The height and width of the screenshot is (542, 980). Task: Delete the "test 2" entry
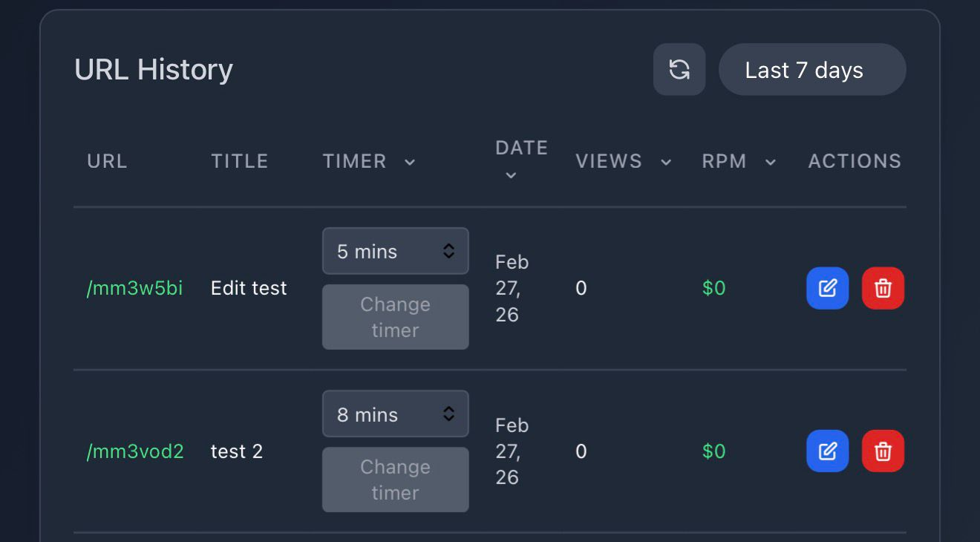click(x=883, y=451)
